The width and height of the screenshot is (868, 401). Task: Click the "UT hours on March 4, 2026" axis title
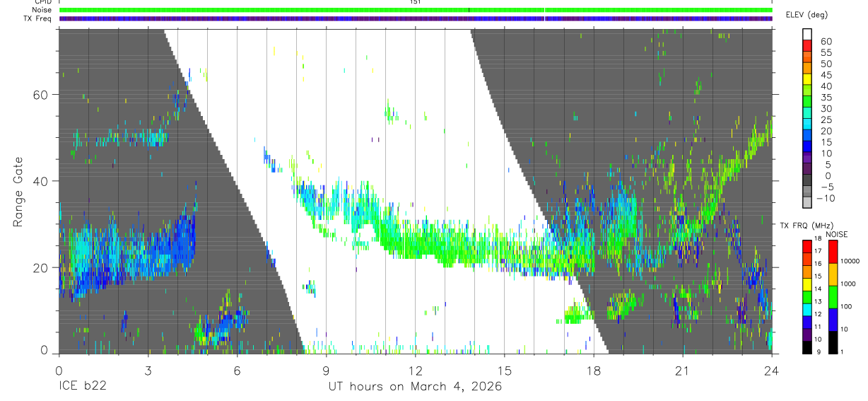416,387
